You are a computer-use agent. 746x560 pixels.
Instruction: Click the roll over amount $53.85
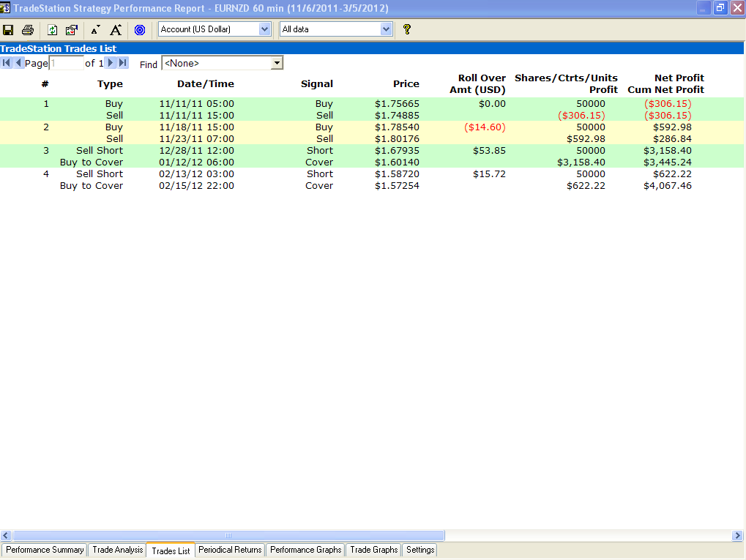click(x=489, y=150)
